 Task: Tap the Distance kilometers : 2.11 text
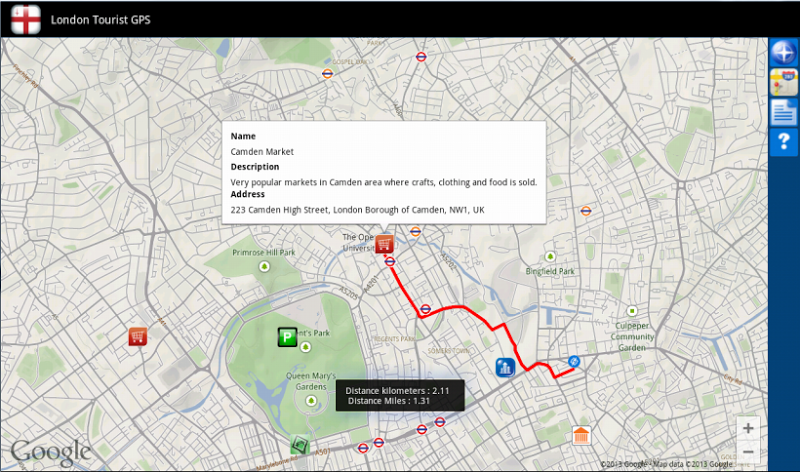[x=397, y=391]
